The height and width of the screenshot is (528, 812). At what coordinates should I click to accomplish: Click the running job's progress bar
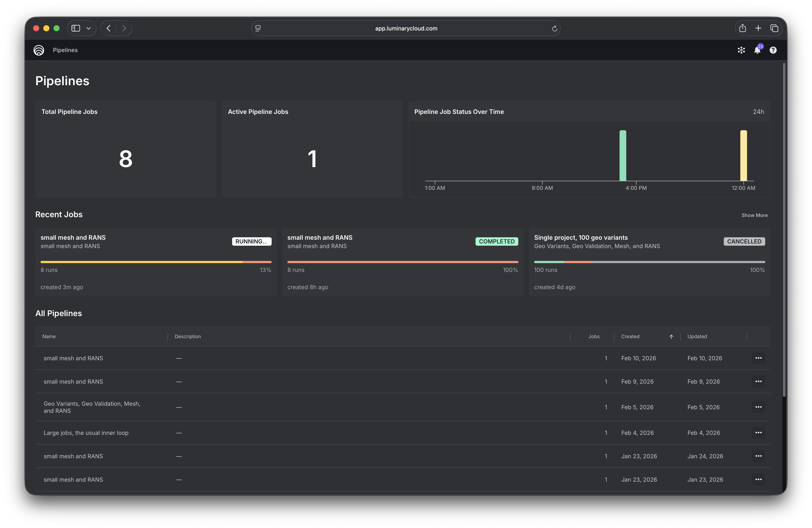156,261
